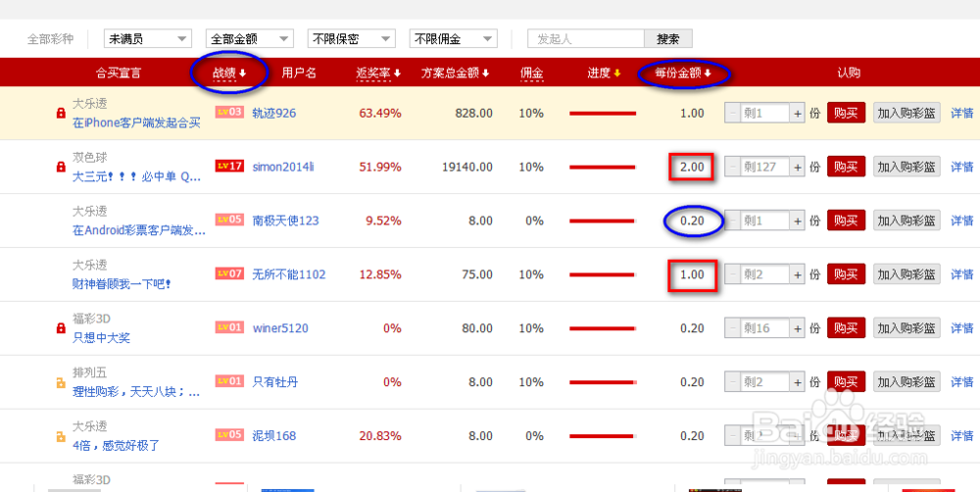Image resolution: width=980 pixels, height=492 pixels.
Task: Click progress bar of 只有牡丹 plan
Action: tap(603, 382)
